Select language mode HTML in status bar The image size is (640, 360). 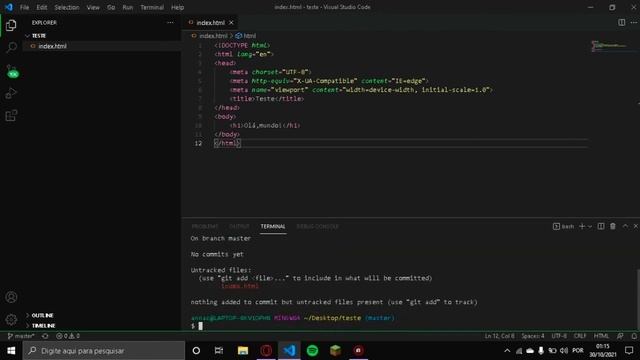[x=601, y=336]
